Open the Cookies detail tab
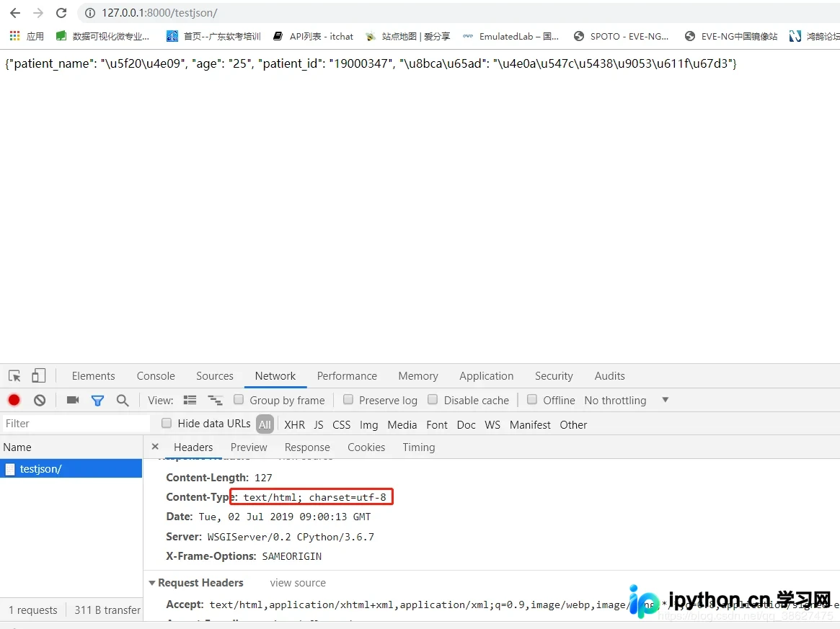 (x=366, y=447)
